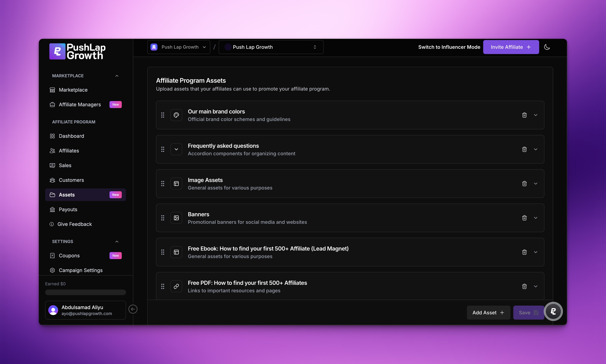Click the palette icon on Our main brand colors
The width and height of the screenshot is (606, 364).
coord(176,115)
